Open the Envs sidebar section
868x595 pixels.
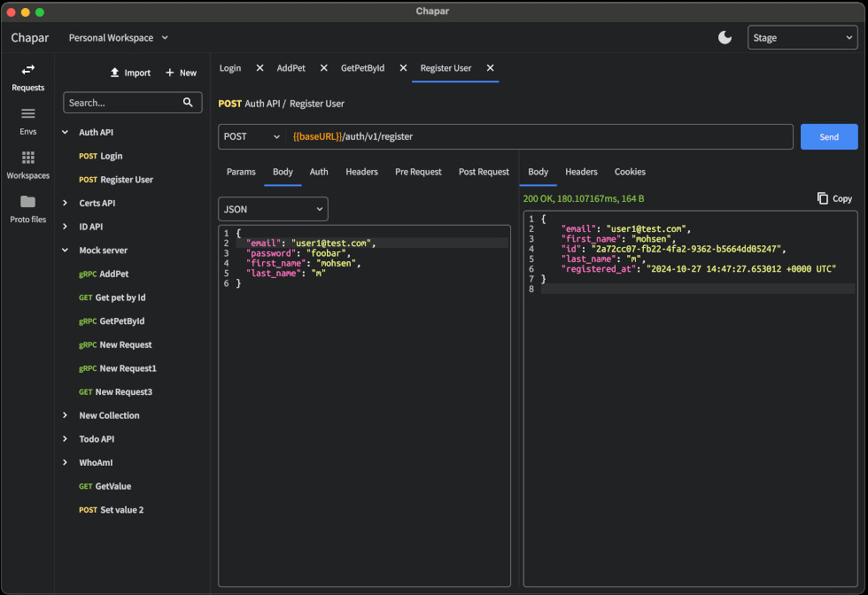click(x=27, y=121)
